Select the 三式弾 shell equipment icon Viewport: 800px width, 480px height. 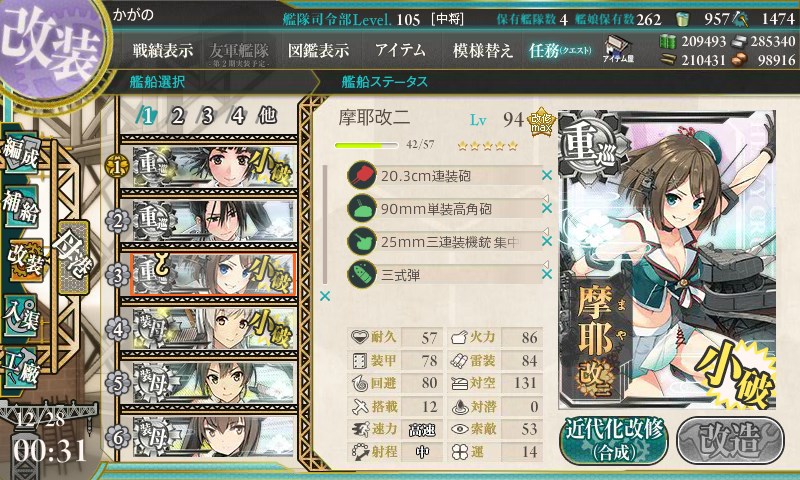tap(362, 275)
